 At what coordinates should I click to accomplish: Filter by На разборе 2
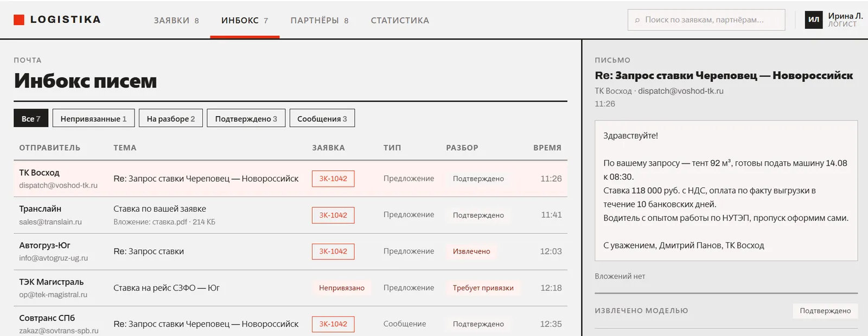pos(171,118)
